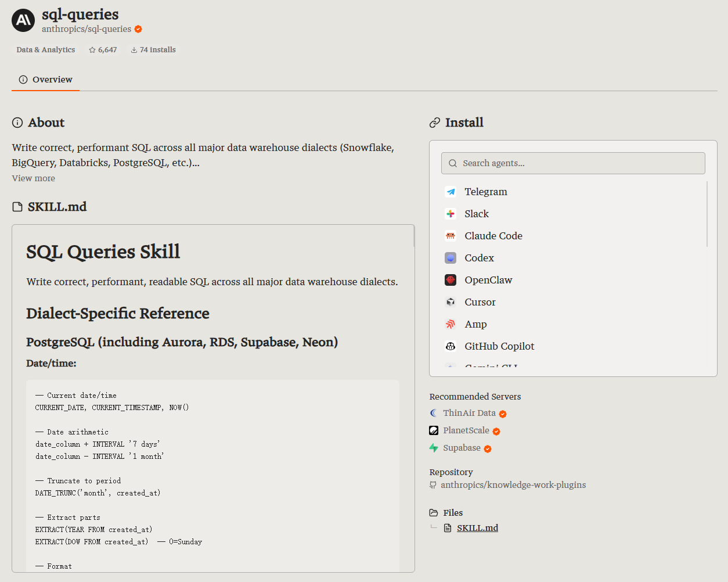728x582 pixels.
Task: Open the Overview tab
Action: coord(45,80)
